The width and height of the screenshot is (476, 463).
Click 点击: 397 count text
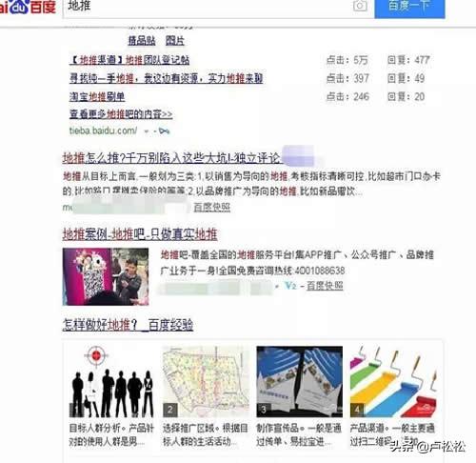(347, 78)
